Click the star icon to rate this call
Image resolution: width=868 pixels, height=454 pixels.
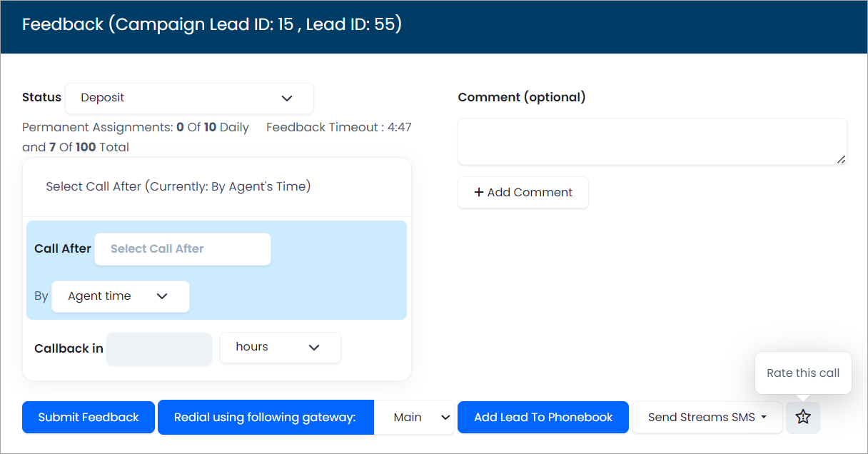(x=802, y=417)
